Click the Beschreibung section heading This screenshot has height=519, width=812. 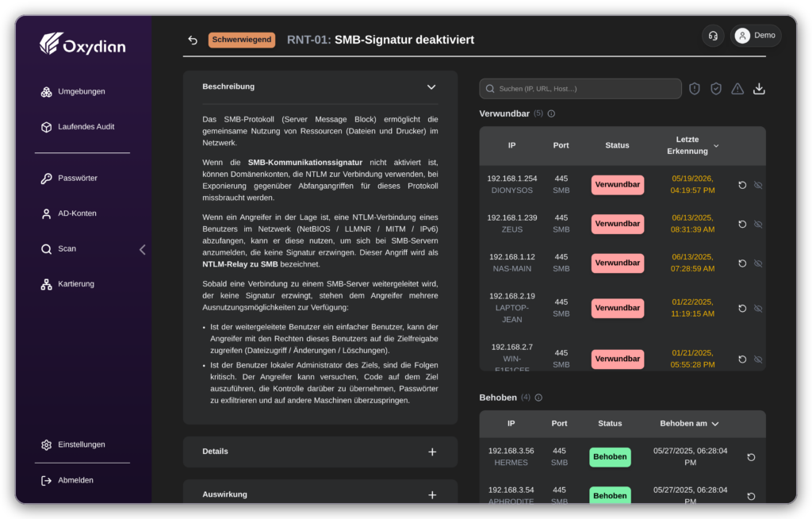[x=228, y=86]
